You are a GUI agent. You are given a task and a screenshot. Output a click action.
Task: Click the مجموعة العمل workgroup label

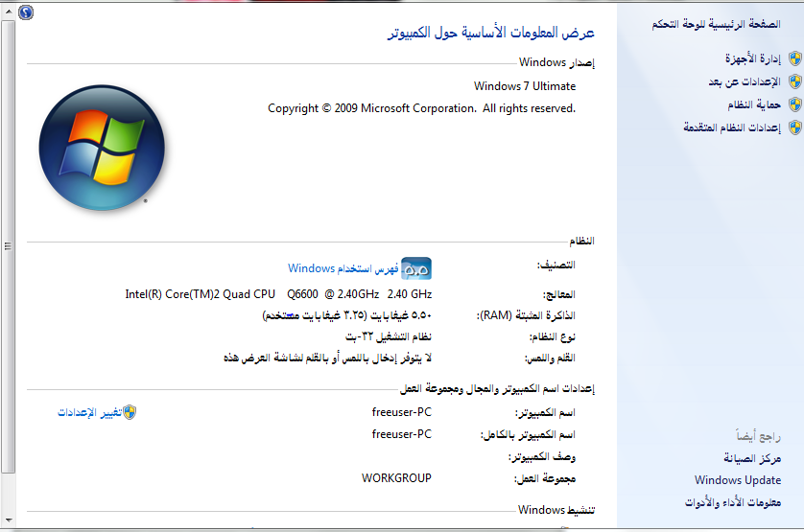[x=545, y=478]
